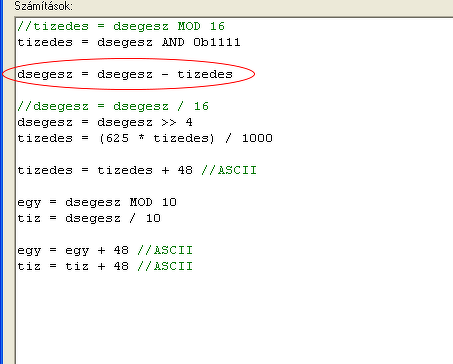Click the green comment dsegesz / 16
Screen dimensions: 453x364
[x=113, y=106]
